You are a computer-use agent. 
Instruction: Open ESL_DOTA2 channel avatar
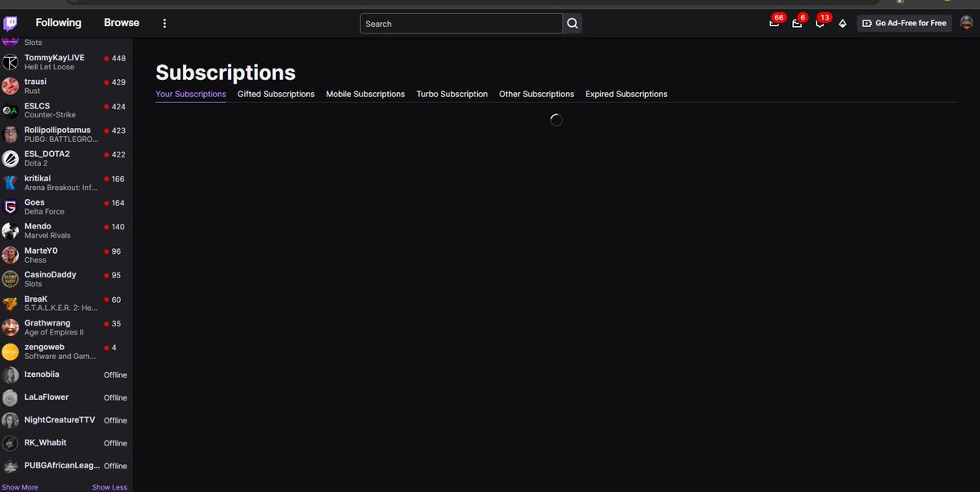point(10,159)
